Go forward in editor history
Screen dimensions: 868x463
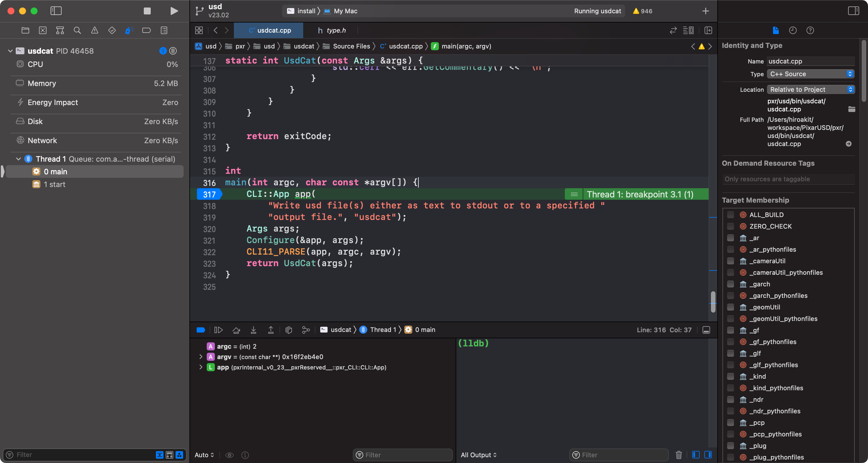(x=227, y=30)
